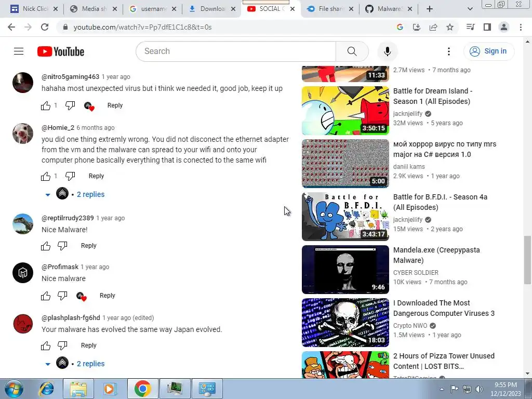This screenshot has height=399, width=532.
Task: Click the creator heart on @Profimask comment
Action: coord(82,296)
